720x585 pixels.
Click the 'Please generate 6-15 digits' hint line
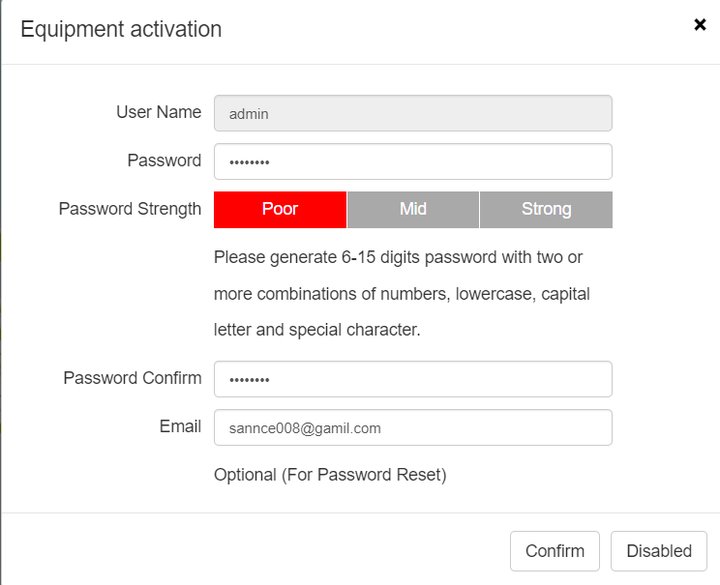coord(398,257)
